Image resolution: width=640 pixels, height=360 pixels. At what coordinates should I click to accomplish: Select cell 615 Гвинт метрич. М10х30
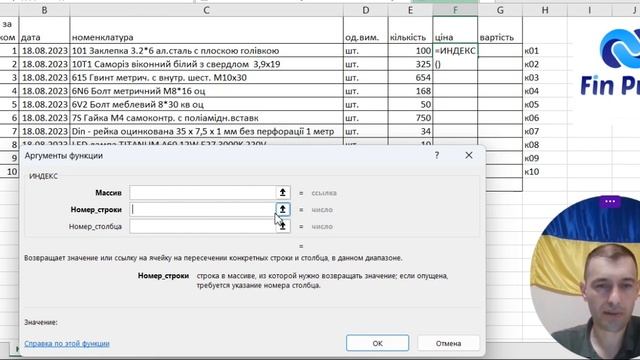tap(207, 78)
